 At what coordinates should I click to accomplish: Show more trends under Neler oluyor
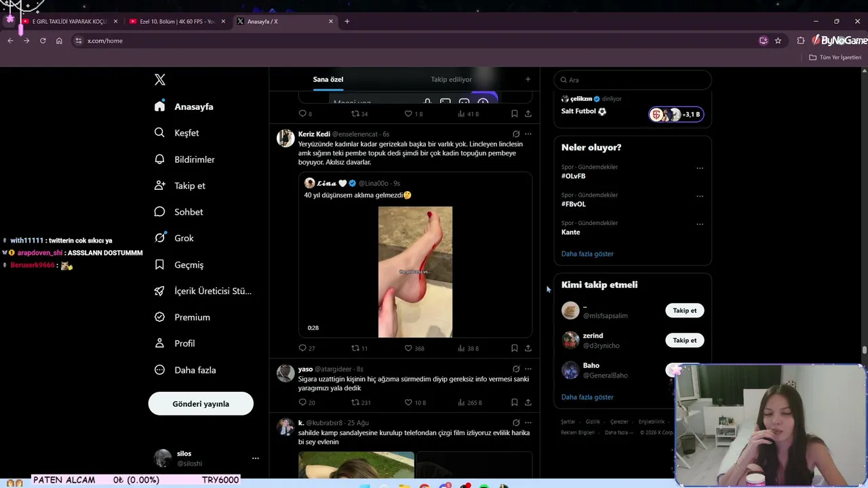(587, 253)
